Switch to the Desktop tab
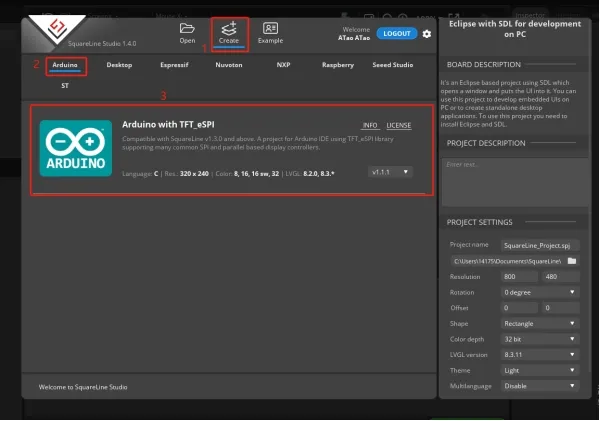Screen dimensions: 600x421 (x=119, y=65)
